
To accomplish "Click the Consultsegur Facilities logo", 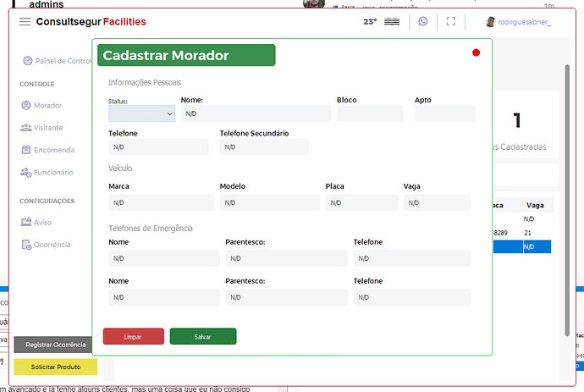I will [x=91, y=22].
